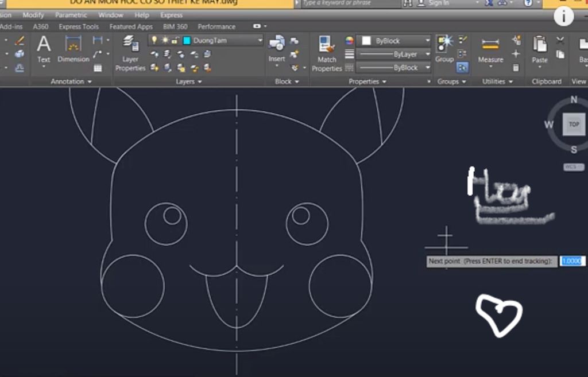This screenshot has width=588, height=377.
Task: Switch to the Express Tools tab
Action: [79, 26]
